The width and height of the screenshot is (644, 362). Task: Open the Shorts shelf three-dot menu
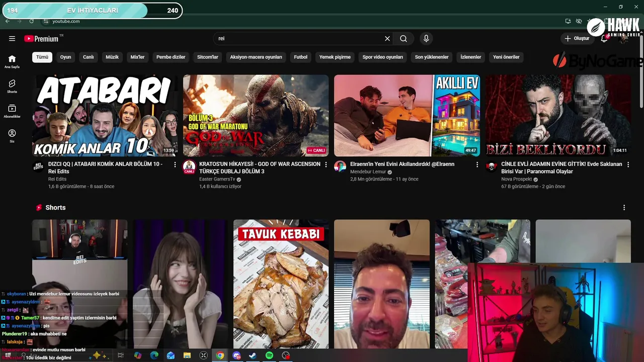pyautogui.click(x=624, y=208)
